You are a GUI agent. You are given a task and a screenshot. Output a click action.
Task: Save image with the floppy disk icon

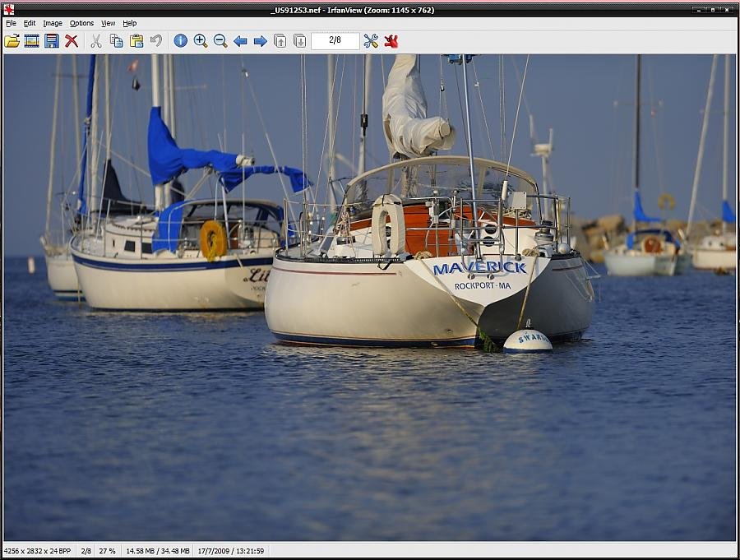[52, 41]
